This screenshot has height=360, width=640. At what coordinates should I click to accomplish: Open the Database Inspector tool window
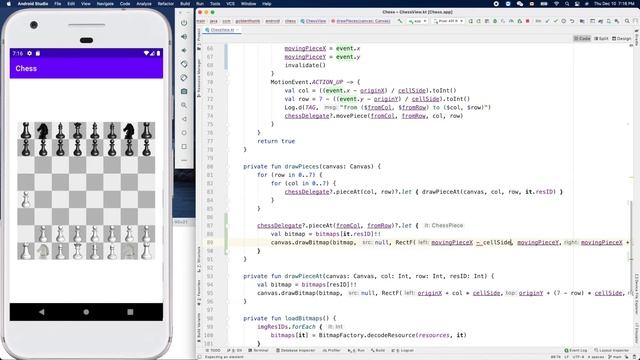296,350
